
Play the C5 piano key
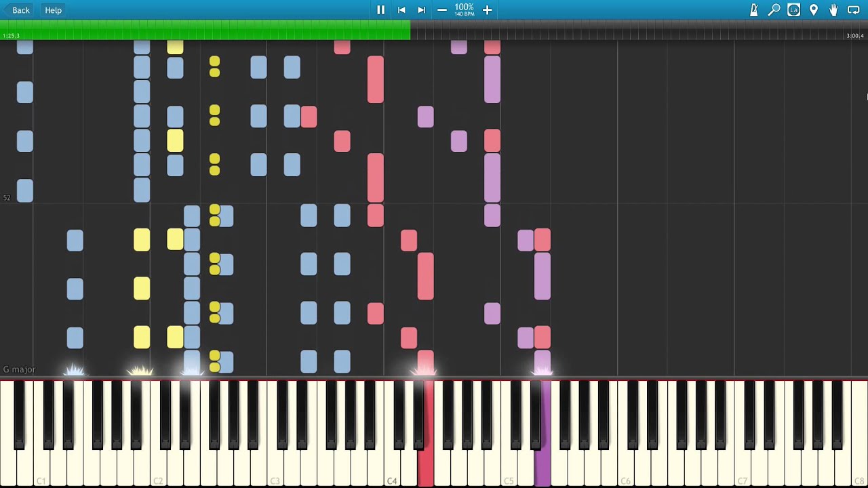point(509,468)
